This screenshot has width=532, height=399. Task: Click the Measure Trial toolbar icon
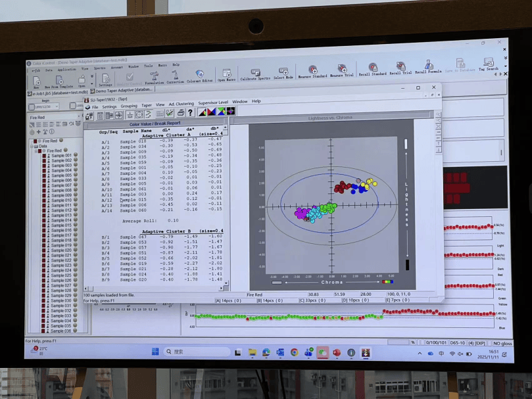point(341,68)
